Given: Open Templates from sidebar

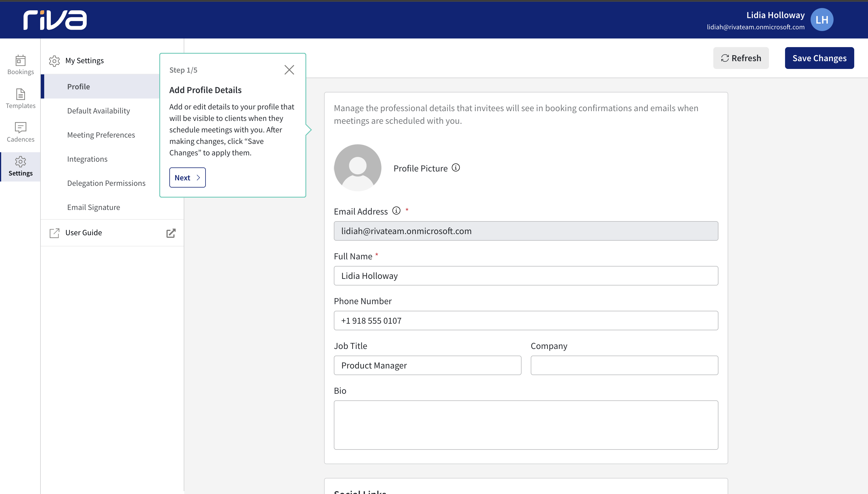Looking at the screenshot, I should pyautogui.click(x=20, y=99).
